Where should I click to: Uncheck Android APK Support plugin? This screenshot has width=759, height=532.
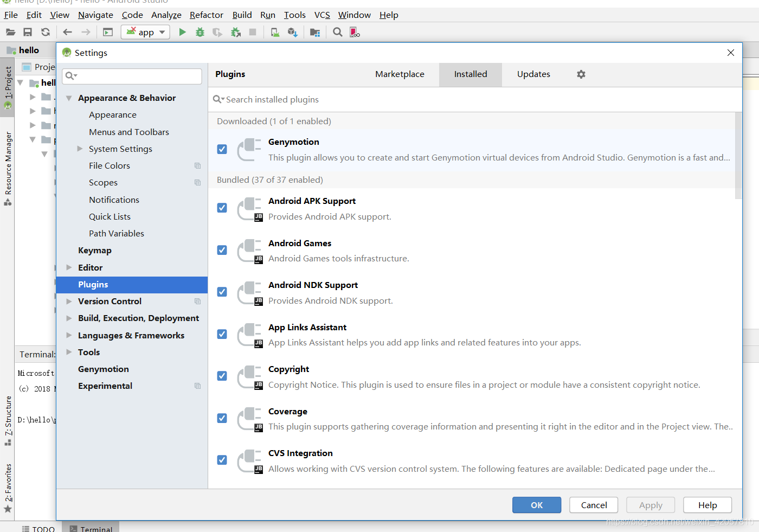tap(222, 208)
